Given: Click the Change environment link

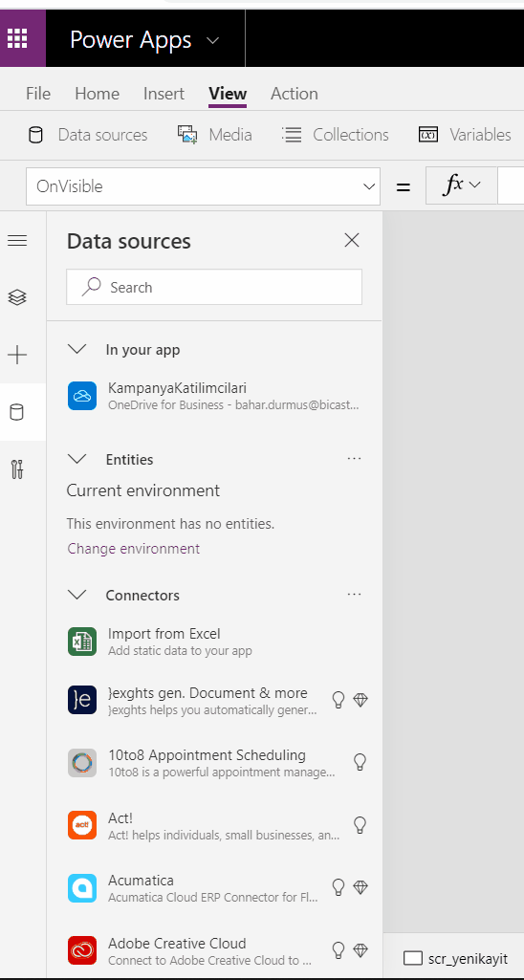Looking at the screenshot, I should tap(134, 549).
